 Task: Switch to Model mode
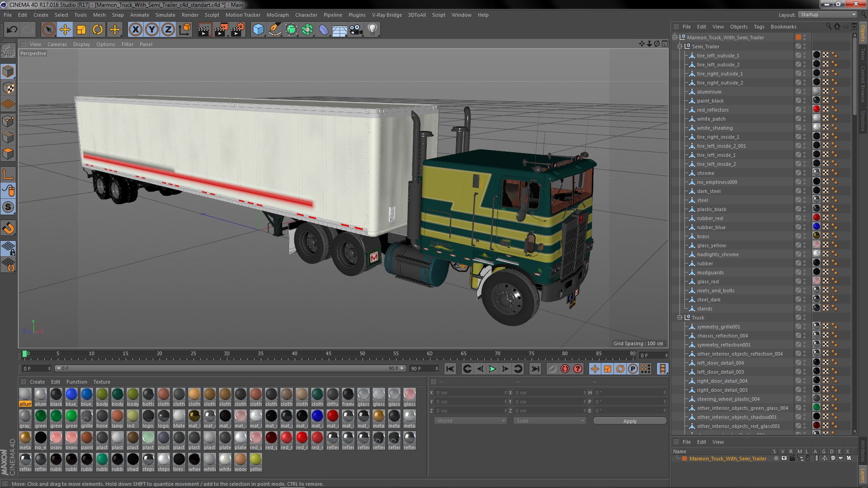tap(8, 71)
